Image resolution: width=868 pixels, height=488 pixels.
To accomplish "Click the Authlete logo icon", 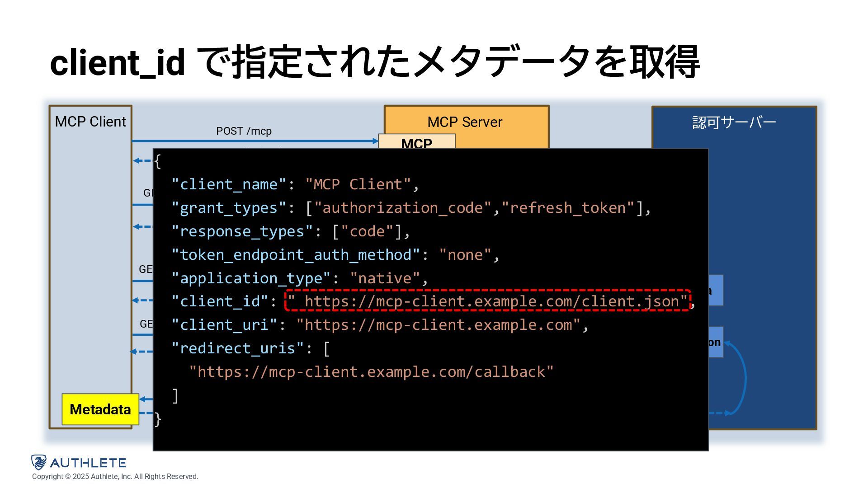I will [x=39, y=462].
